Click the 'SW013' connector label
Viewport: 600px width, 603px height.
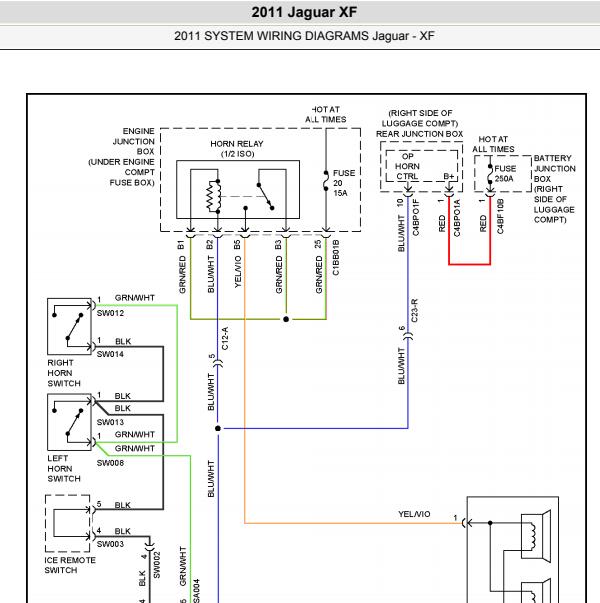tap(110, 422)
